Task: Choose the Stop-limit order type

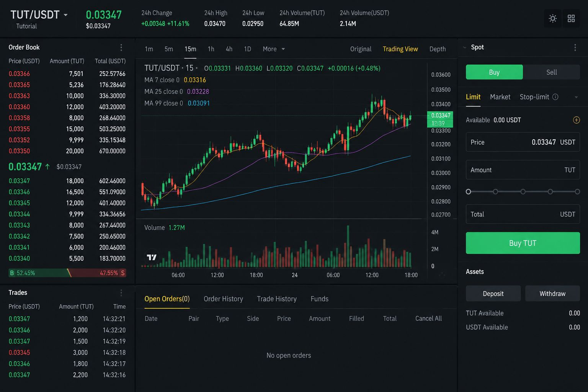Action: click(x=534, y=97)
